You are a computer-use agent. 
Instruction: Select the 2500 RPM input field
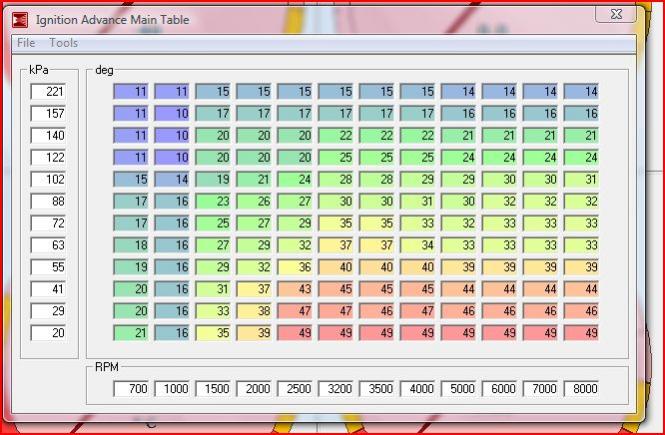[294, 388]
